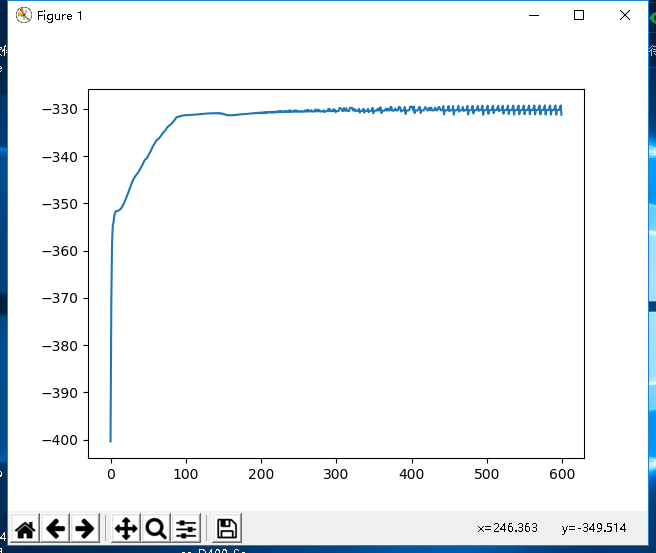
Task: Click the 500 x-axis tick label
Action: [x=487, y=474]
